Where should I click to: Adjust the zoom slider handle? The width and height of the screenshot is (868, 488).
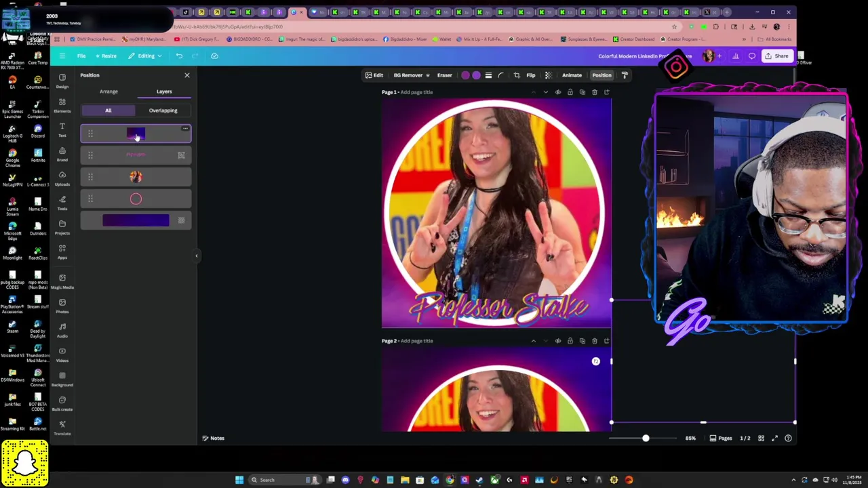point(646,439)
